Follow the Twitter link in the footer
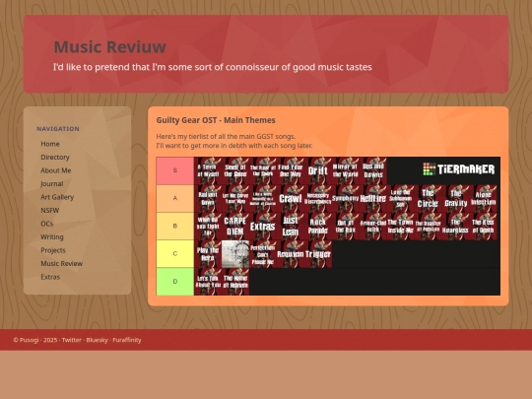This screenshot has width=532, height=399. click(x=72, y=340)
